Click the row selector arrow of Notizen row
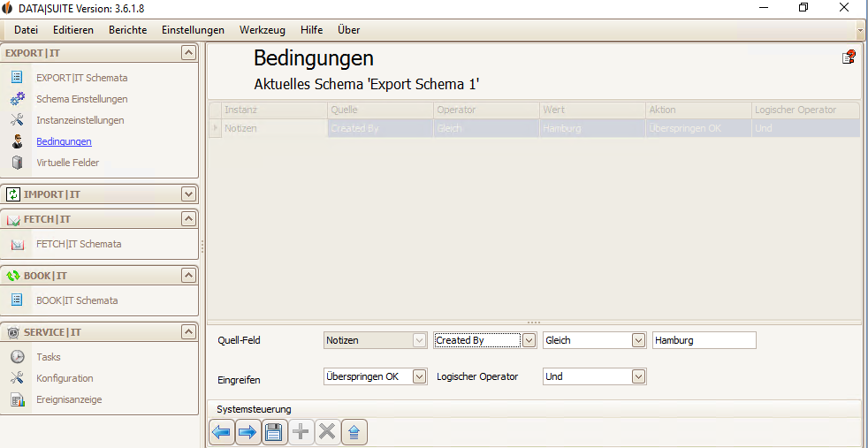This screenshot has width=868, height=448. (x=215, y=128)
